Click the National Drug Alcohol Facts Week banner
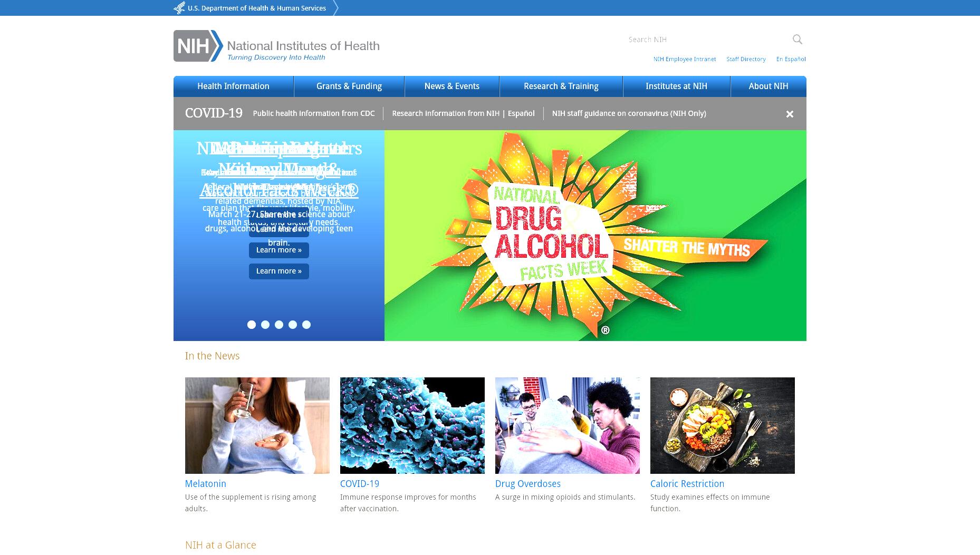Viewport: 980px width, 555px height. 595,236
